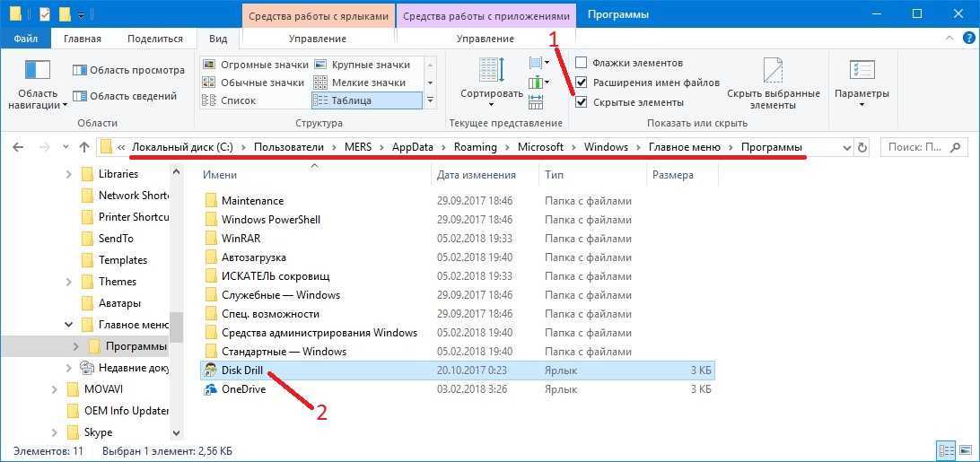Toggle Область просмотра preview pane
The width and height of the screenshot is (980, 462).
click(x=128, y=70)
